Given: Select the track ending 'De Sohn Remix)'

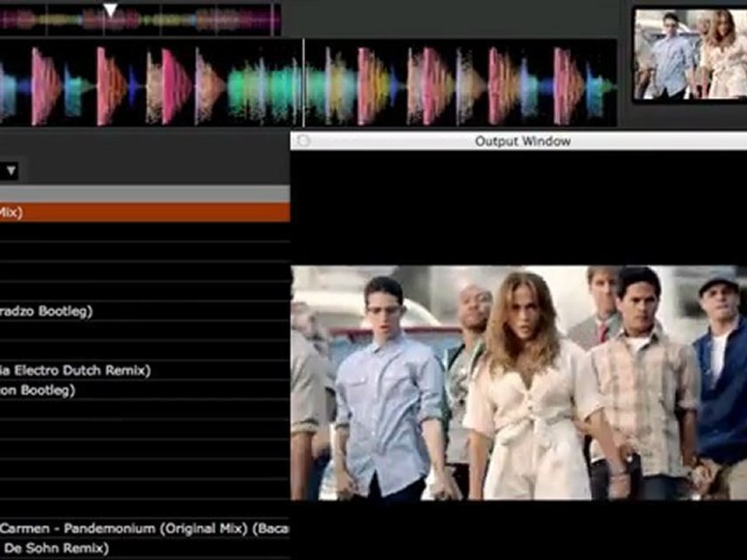Looking at the screenshot, I should point(145,548).
